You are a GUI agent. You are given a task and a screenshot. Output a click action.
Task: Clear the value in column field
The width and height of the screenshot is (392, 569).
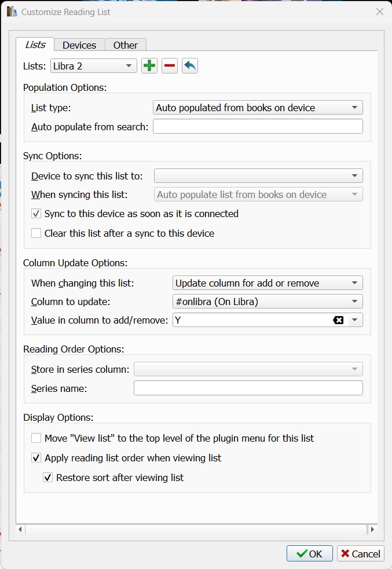click(x=338, y=320)
